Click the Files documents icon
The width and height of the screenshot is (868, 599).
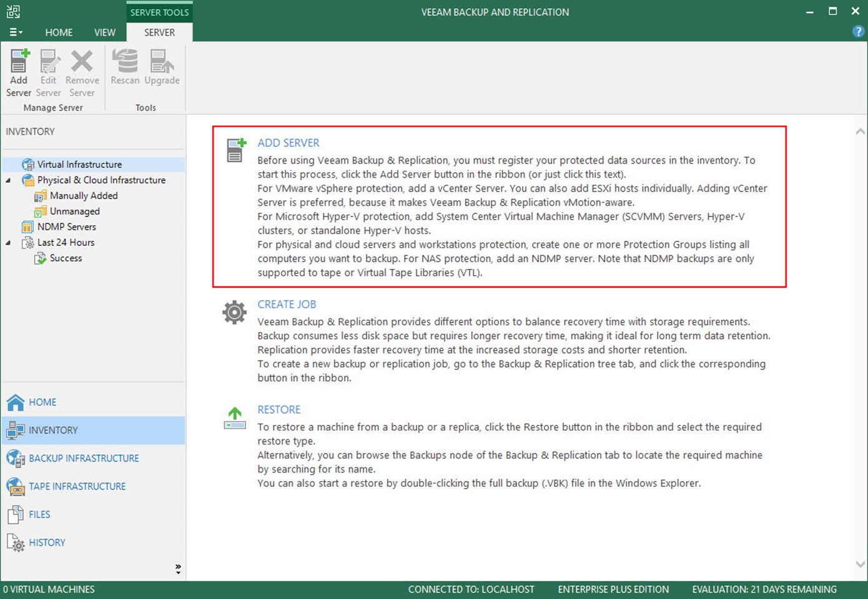click(x=16, y=515)
